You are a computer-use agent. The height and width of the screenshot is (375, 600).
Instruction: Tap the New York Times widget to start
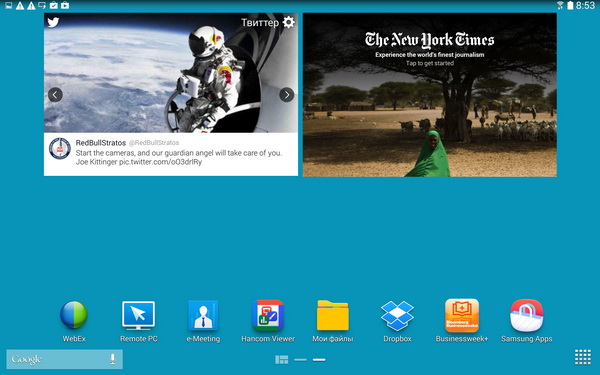[430, 95]
